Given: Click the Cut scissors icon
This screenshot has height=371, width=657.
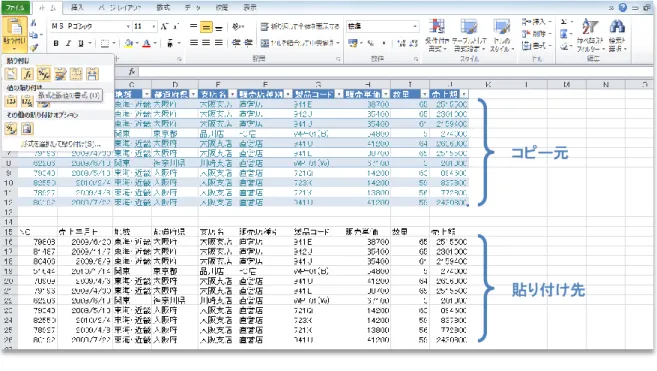Looking at the screenshot, I should [x=34, y=23].
